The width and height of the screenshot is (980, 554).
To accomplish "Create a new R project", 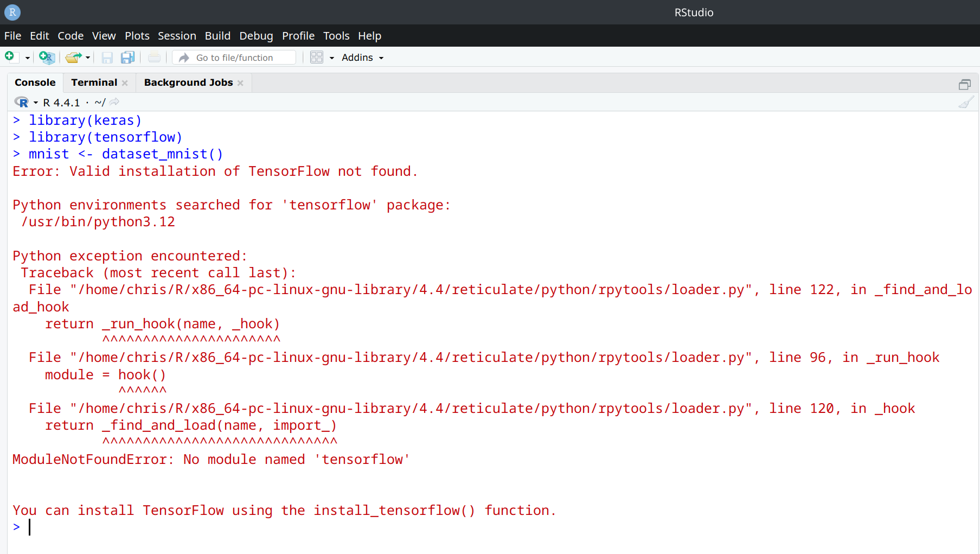I will pyautogui.click(x=47, y=57).
